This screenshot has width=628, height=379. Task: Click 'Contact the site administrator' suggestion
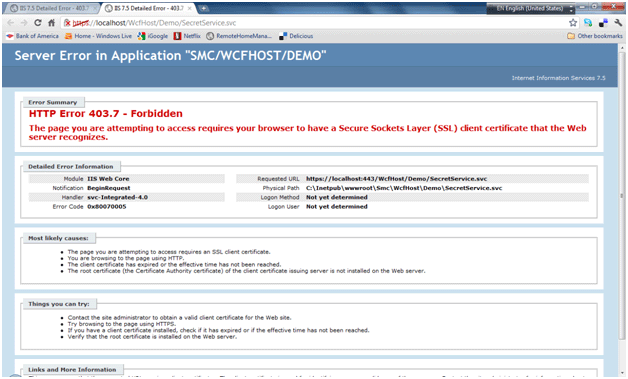coord(179,318)
